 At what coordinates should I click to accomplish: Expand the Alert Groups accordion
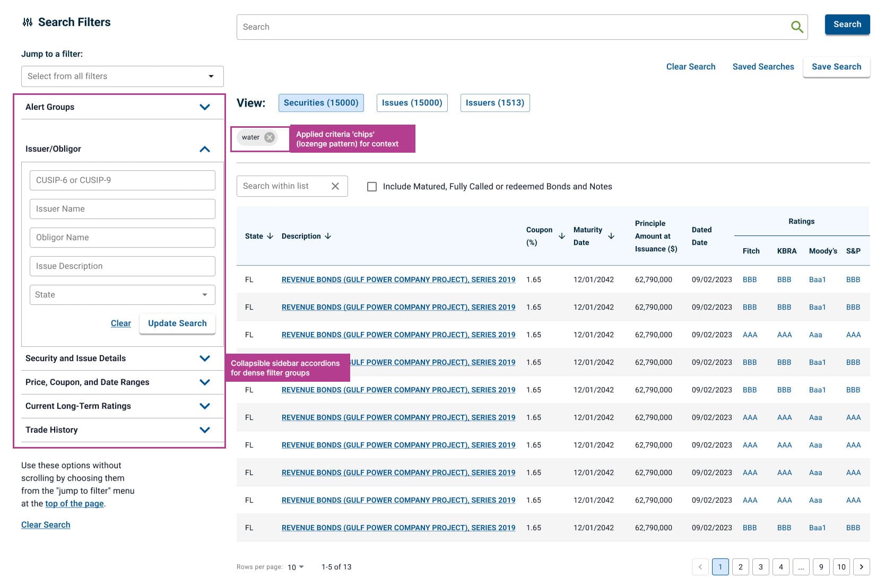point(205,107)
